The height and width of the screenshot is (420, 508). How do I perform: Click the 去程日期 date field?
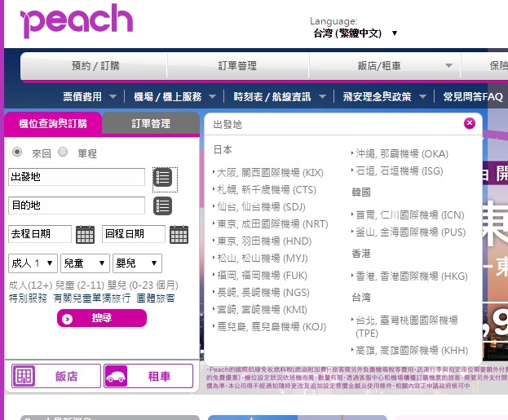click(x=40, y=234)
